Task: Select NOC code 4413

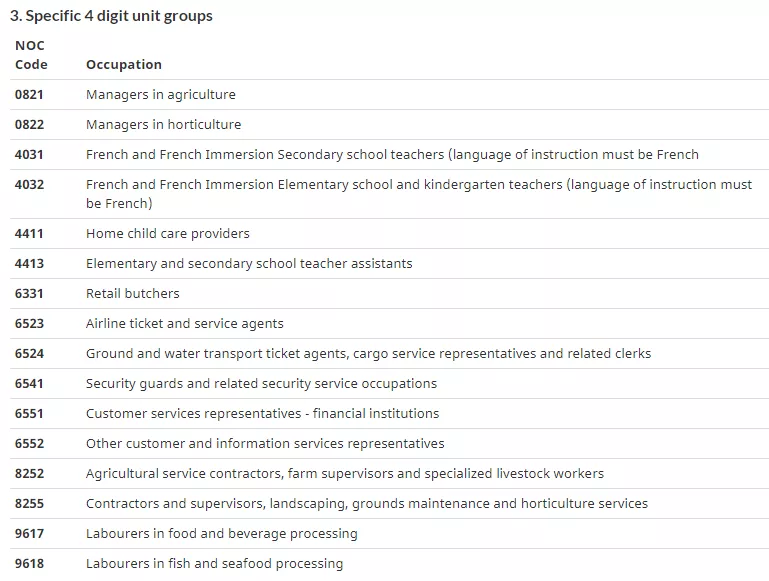Action: [x=29, y=263]
